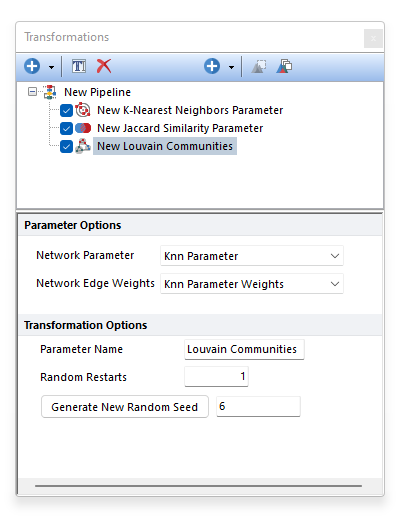
Task: Click the grayed-out histogram apply icon
Action: (x=259, y=66)
